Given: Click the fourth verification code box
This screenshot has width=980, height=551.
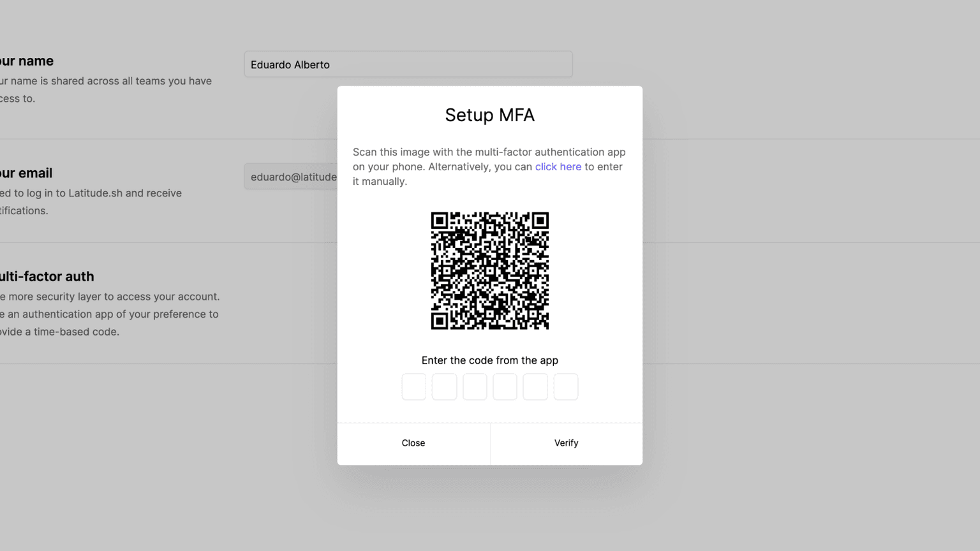Looking at the screenshot, I should 505,386.
